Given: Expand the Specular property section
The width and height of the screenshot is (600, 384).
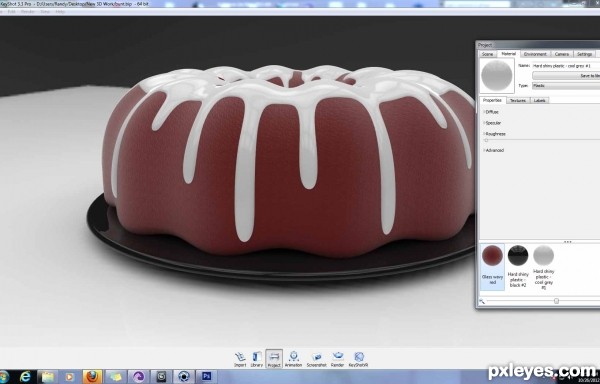Looking at the screenshot, I should 492,123.
